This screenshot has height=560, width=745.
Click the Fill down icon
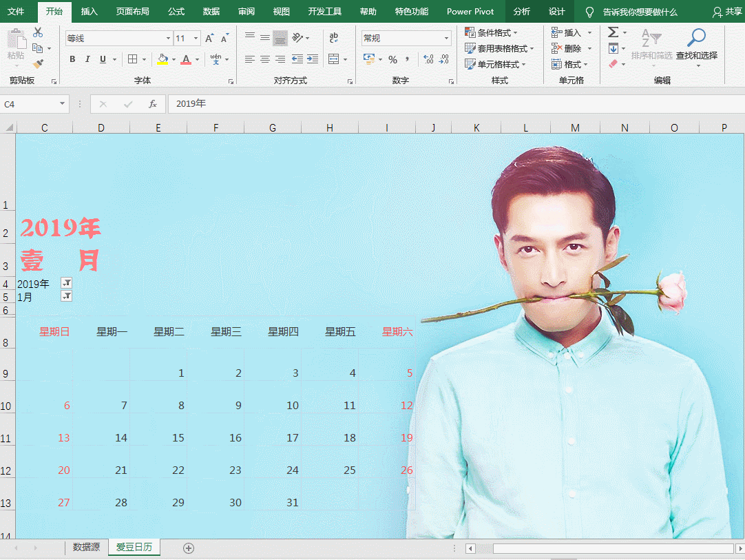(x=613, y=48)
